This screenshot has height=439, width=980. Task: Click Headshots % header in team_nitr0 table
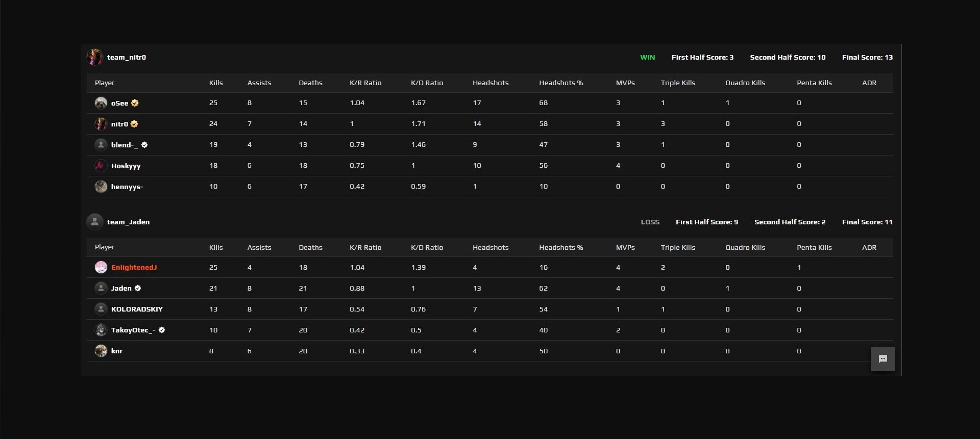point(560,83)
